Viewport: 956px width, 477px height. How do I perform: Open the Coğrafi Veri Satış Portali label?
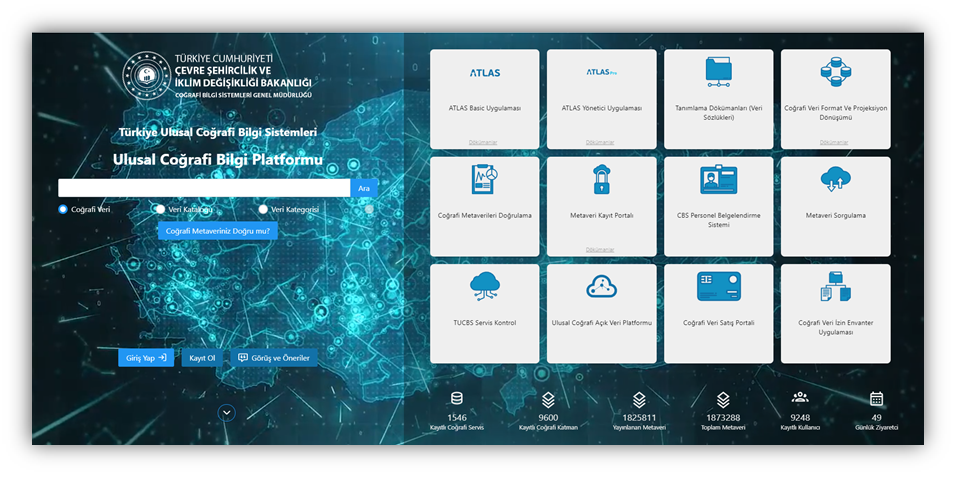(x=718, y=323)
